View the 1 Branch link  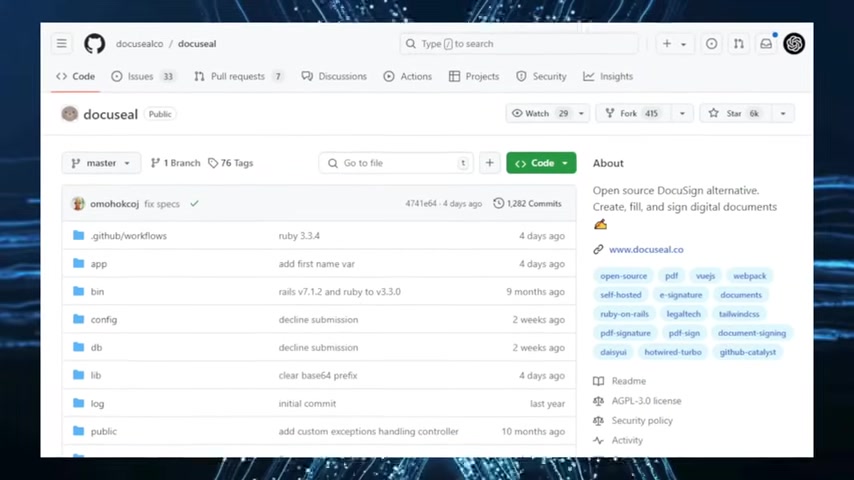[x=175, y=163]
